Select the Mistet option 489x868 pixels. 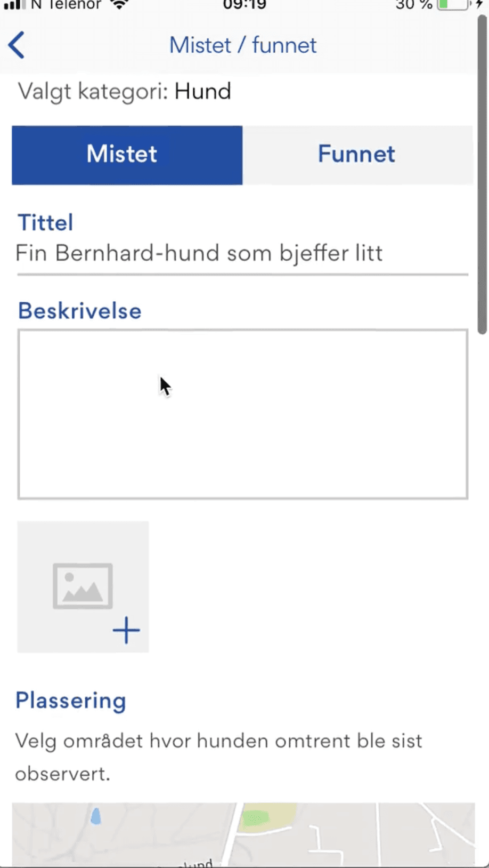coord(127,155)
